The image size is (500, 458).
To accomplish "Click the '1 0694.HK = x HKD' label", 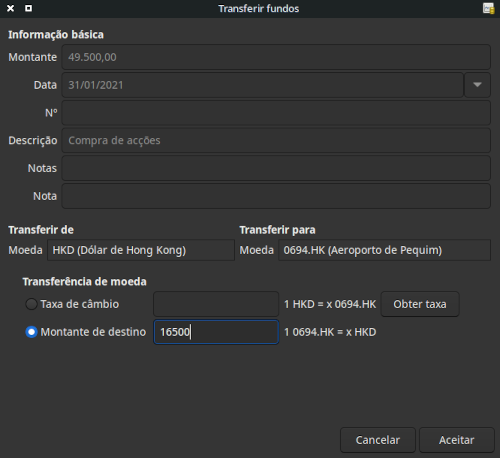I will 330,332.
